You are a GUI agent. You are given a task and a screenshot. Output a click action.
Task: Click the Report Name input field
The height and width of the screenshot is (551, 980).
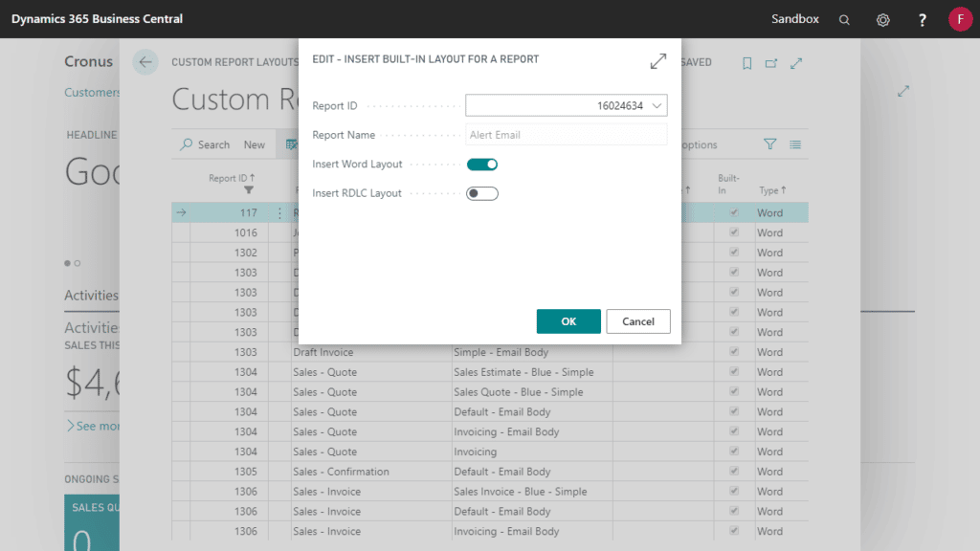click(x=565, y=134)
